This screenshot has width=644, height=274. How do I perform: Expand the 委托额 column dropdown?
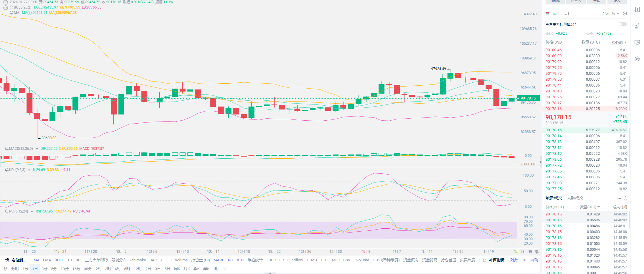619,42
